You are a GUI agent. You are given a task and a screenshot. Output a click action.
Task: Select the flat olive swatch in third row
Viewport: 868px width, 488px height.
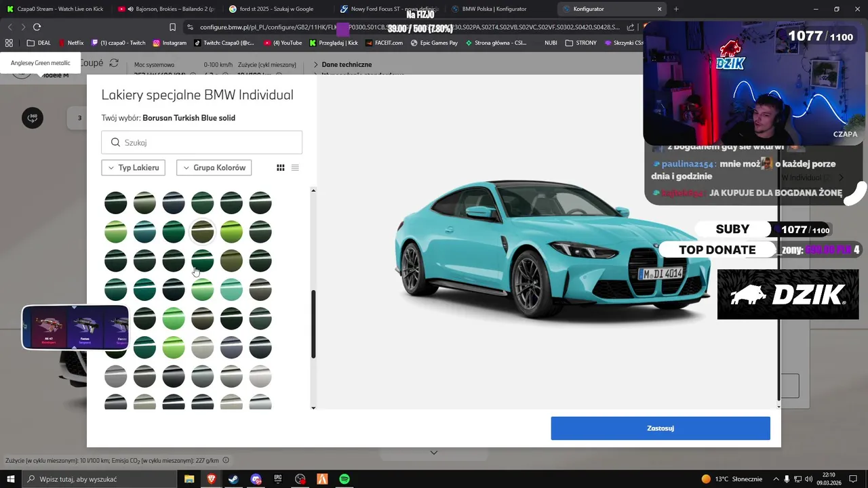coord(231,261)
